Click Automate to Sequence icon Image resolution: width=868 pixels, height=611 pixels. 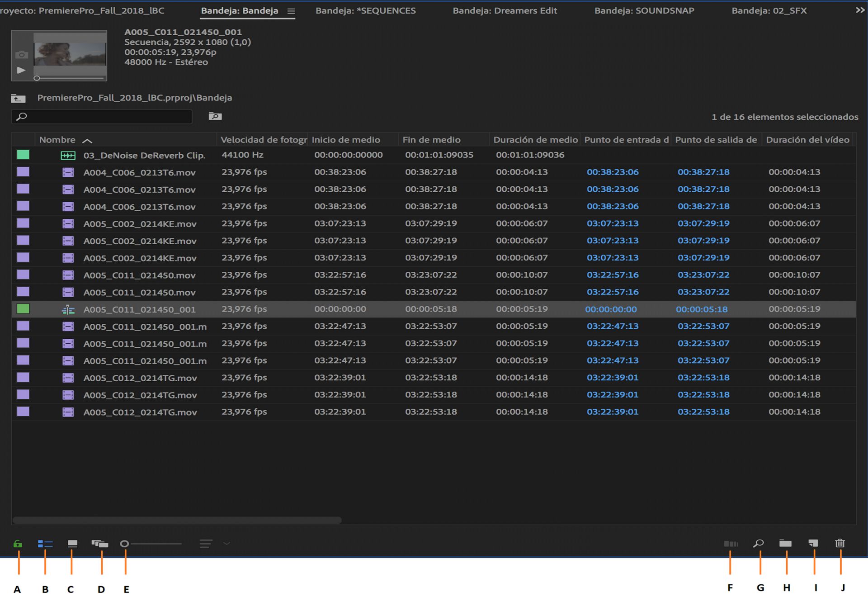731,544
